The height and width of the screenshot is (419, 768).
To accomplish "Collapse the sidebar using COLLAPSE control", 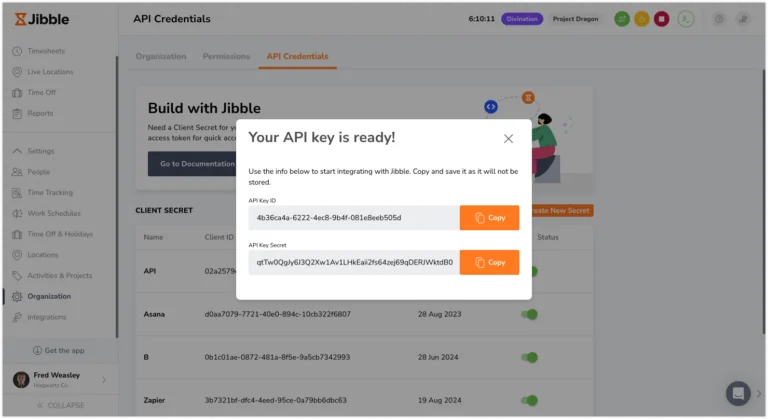I will pyautogui.click(x=59, y=405).
